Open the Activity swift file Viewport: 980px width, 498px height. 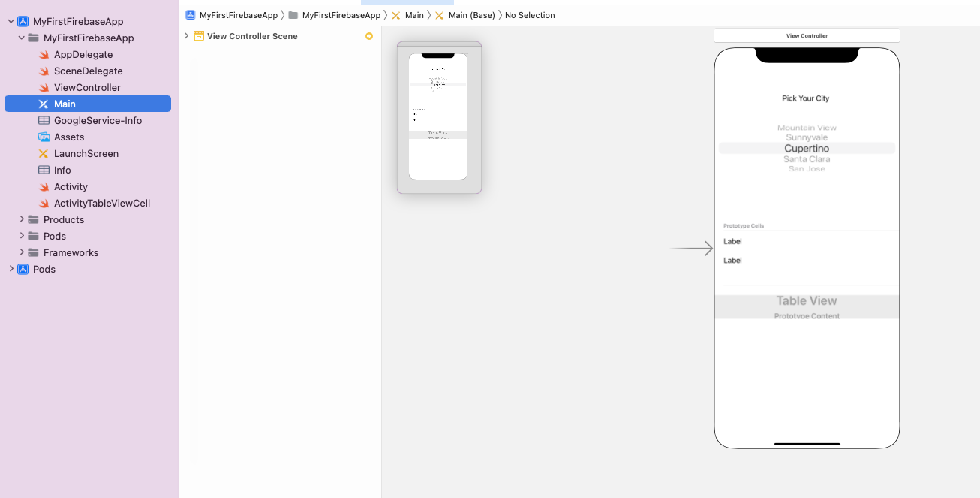(x=71, y=187)
